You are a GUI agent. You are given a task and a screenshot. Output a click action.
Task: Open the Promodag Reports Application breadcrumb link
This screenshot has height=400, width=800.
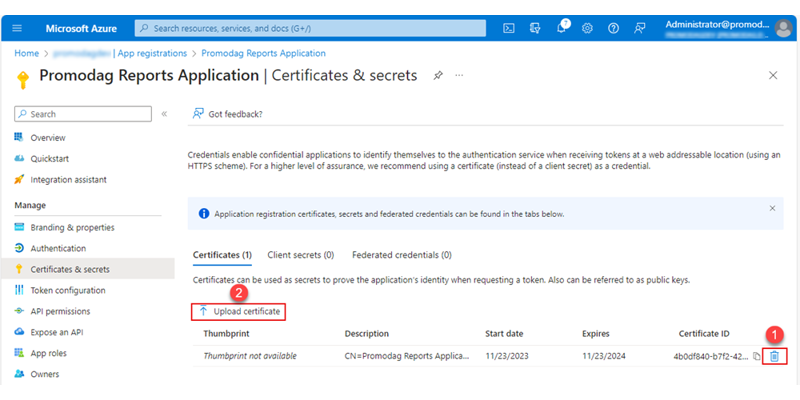(x=263, y=53)
